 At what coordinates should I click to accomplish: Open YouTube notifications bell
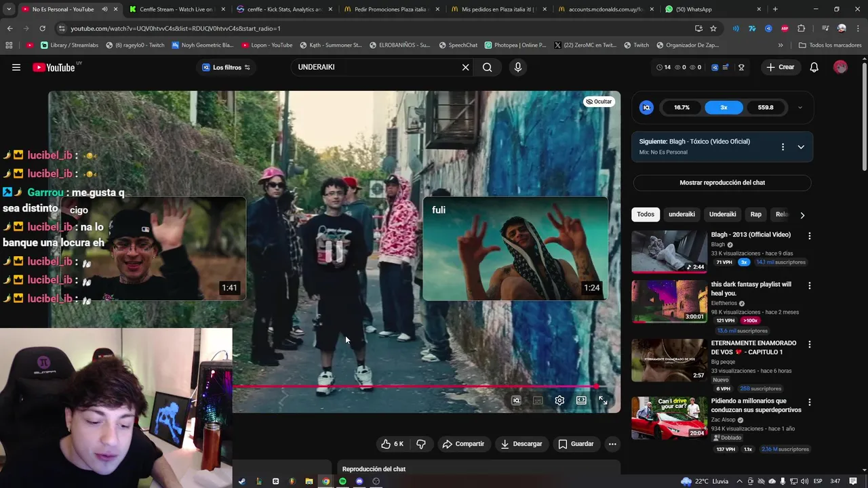tap(814, 67)
